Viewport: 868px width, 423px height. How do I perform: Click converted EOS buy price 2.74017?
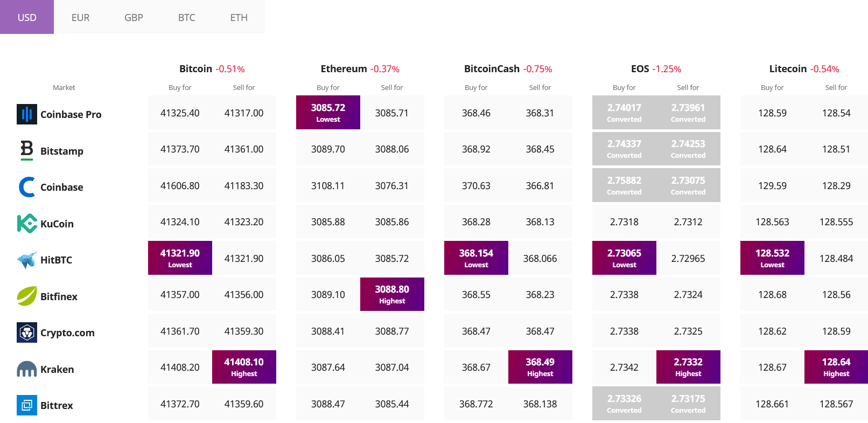(624, 112)
